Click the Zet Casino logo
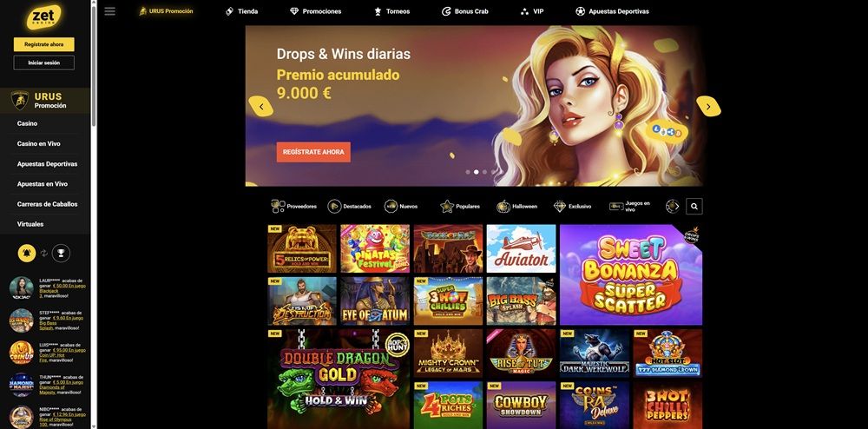This screenshot has width=868, height=429. click(43, 17)
